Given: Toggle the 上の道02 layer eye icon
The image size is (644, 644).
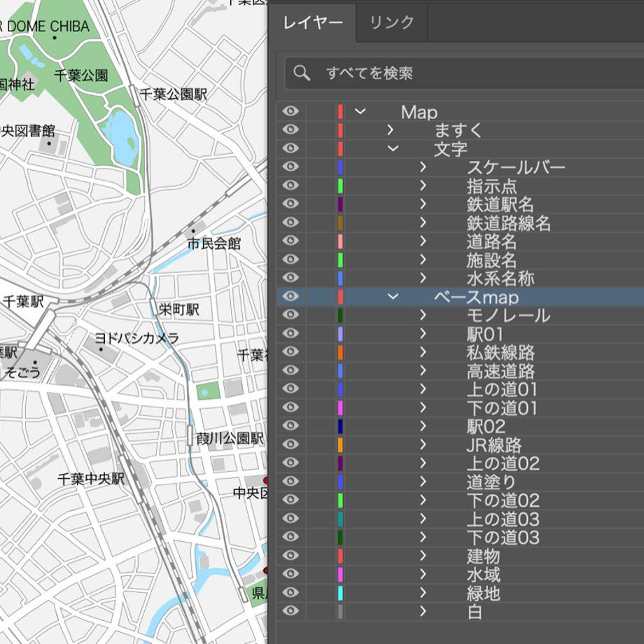Looking at the screenshot, I should coord(290,462).
